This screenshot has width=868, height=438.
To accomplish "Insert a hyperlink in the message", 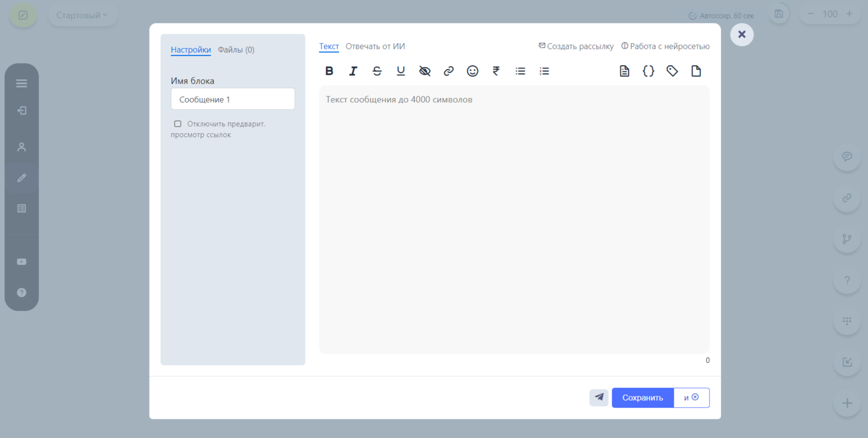I will (448, 71).
